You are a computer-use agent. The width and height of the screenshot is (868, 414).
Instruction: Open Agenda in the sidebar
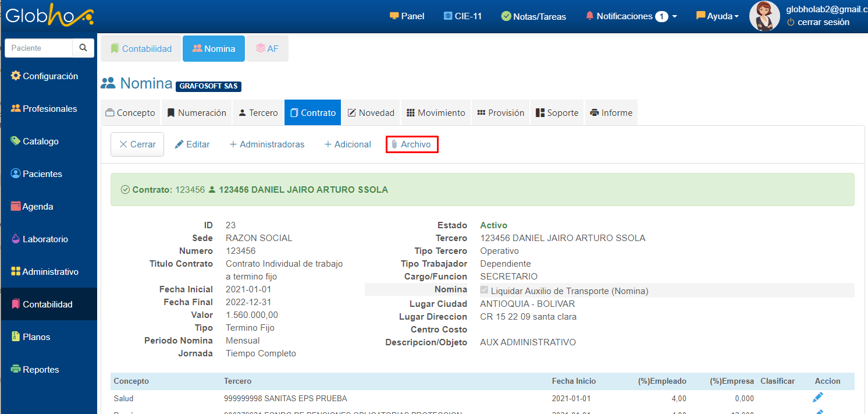[x=38, y=207]
